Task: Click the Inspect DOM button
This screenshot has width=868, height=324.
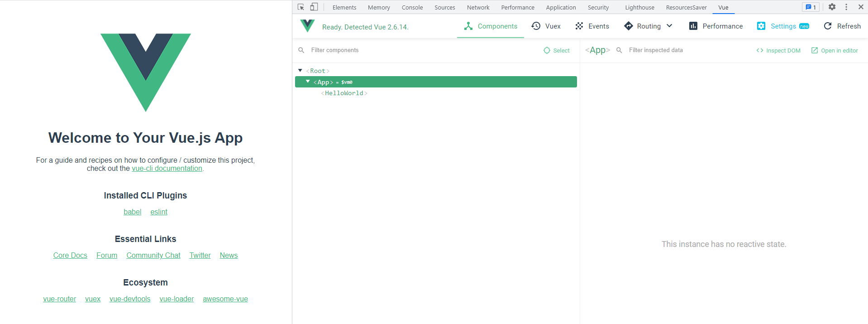Action: [x=778, y=50]
